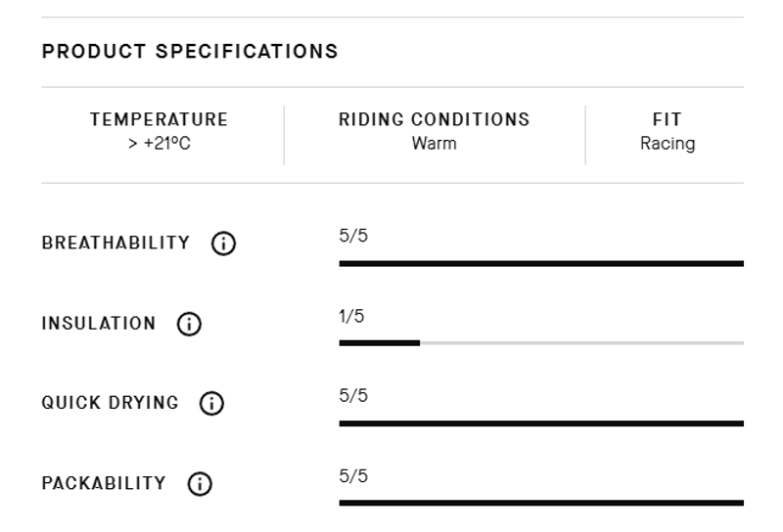
Task: Select the Packability label text
Action: coord(104,484)
